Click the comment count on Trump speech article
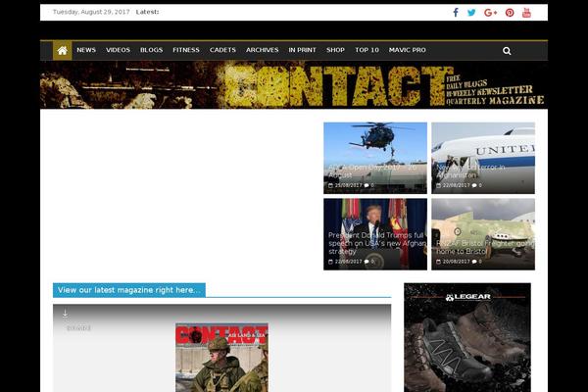588x392 pixels. point(369,262)
